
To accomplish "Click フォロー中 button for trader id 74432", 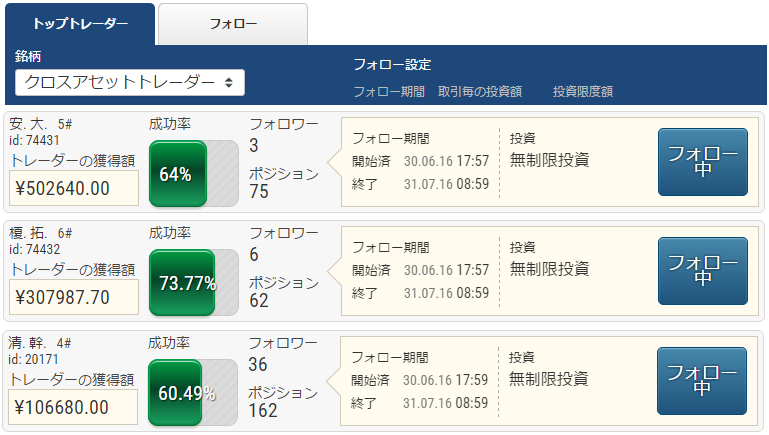I will [703, 271].
